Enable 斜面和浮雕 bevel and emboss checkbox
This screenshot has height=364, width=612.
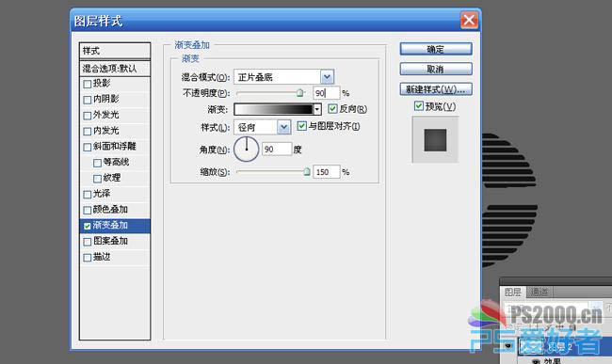[x=88, y=148]
